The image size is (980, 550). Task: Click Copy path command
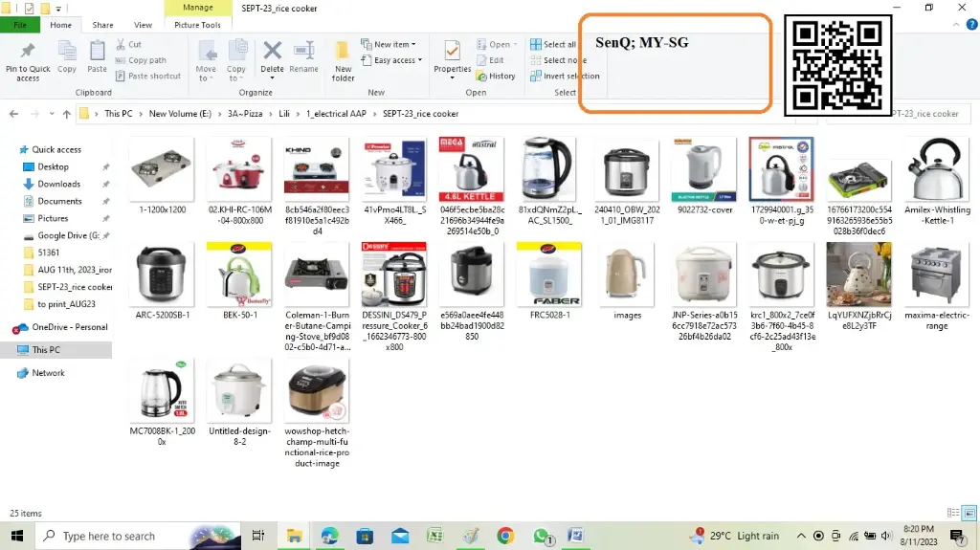[141, 60]
